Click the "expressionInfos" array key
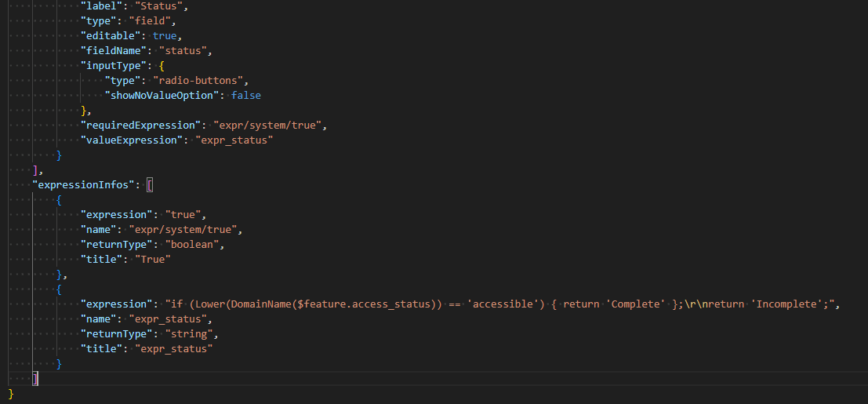The height and width of the screenshot is (404, 868). pos(85,185)
